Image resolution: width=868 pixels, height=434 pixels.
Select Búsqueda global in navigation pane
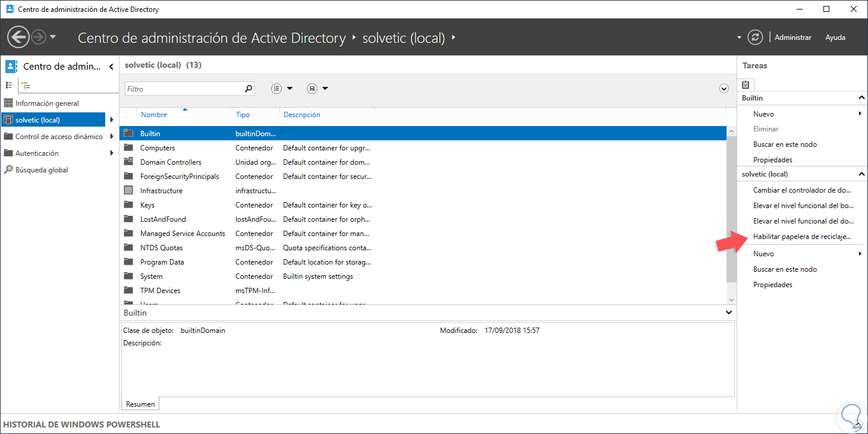pos(42,170)
